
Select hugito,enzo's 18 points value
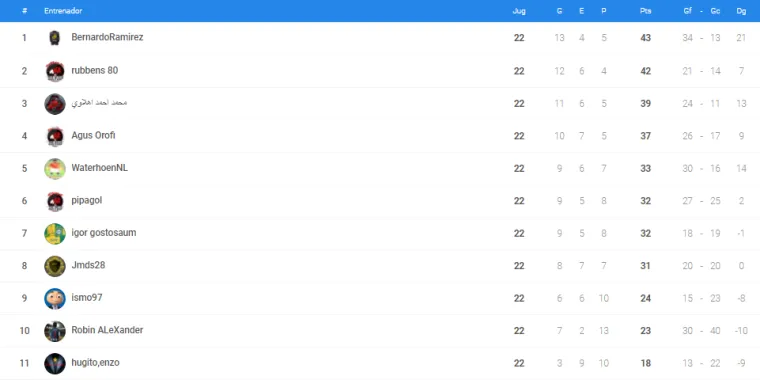pos(645,364)
